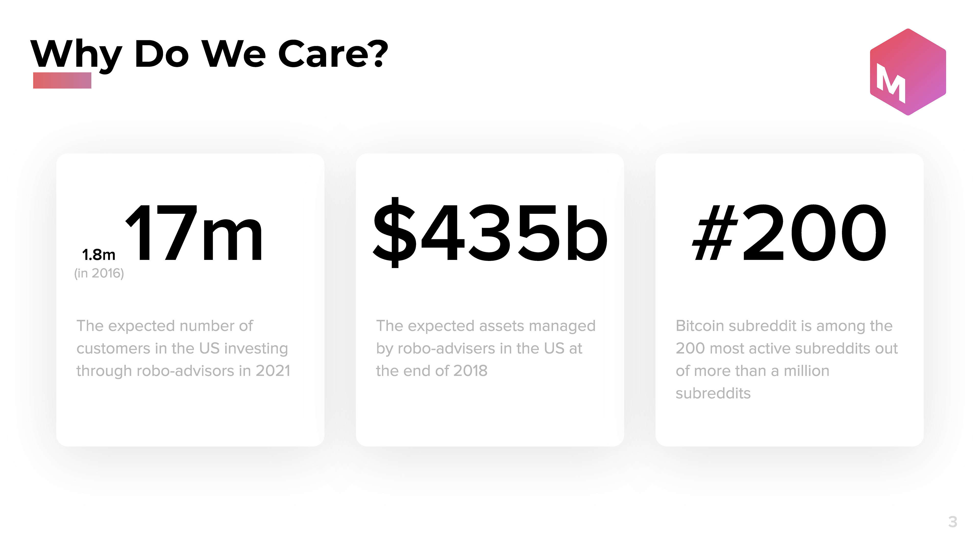Image resolution: width=980 pixels, height=551 pixels.
Task: Select the line "the end of 2018"
Action: click(431, 371)
